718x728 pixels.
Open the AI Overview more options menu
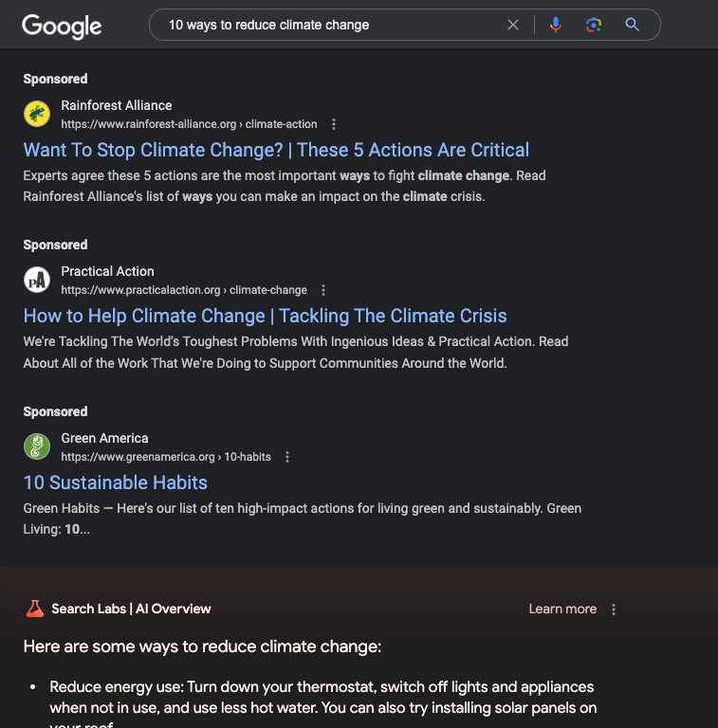(x=614, y=610)
